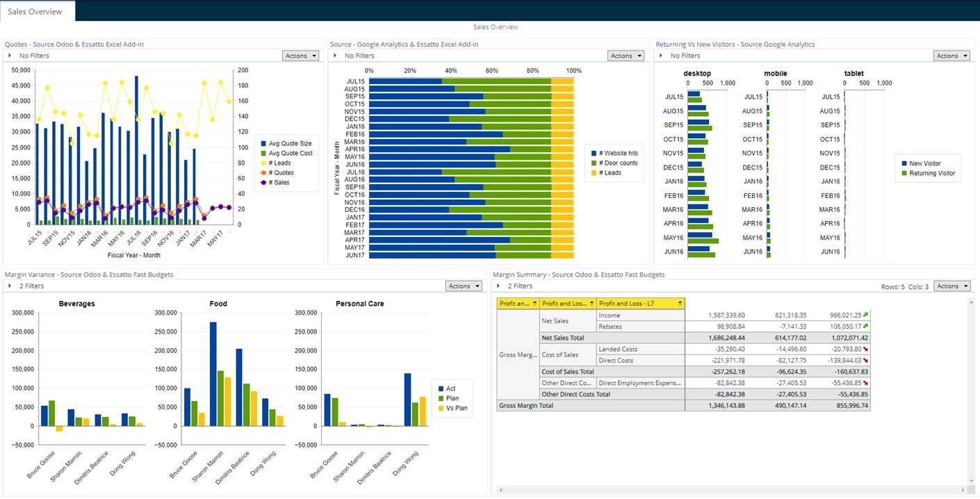Click green up arrow beside Income 966,021.25
980x499 pixels.
(x=866, y=315)
